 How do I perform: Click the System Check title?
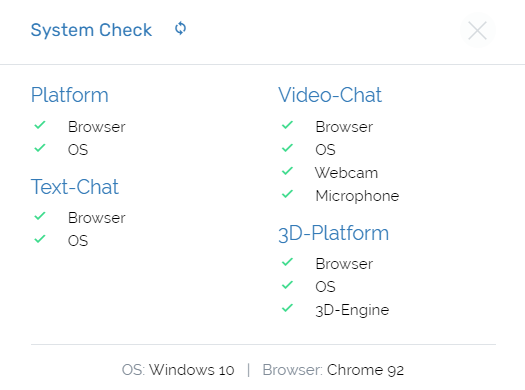pyautogui.click(x=91, y=30)
